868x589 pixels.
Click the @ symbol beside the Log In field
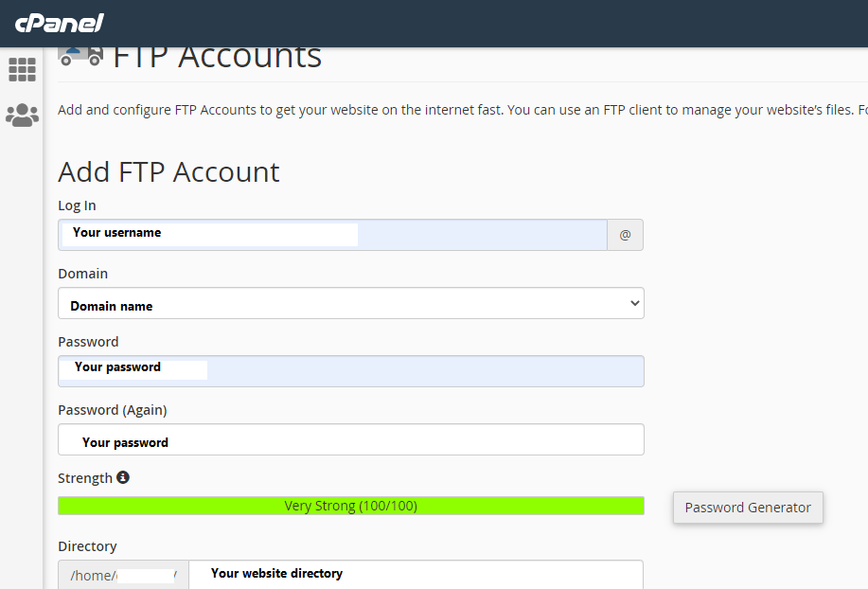[625, 235]
